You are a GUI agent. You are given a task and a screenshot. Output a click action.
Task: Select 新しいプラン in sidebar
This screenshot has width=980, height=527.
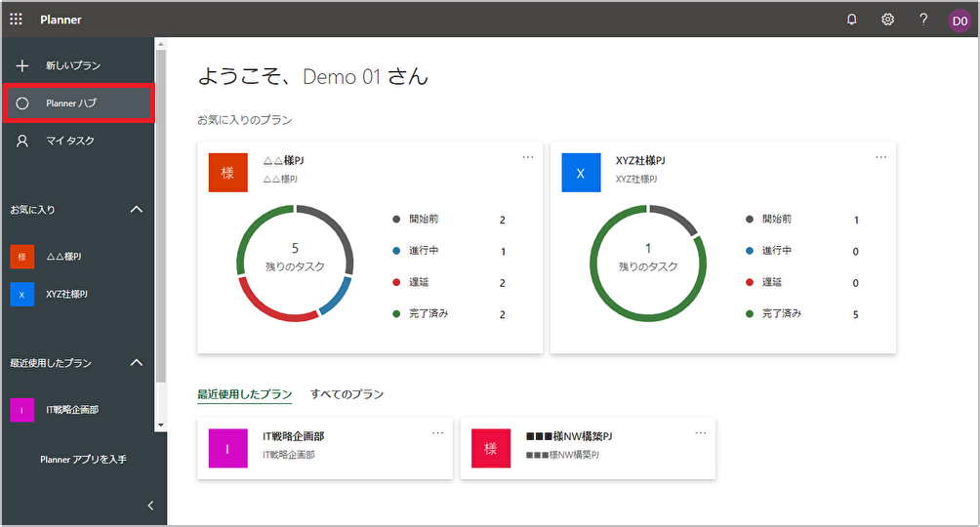pos(78,65)
